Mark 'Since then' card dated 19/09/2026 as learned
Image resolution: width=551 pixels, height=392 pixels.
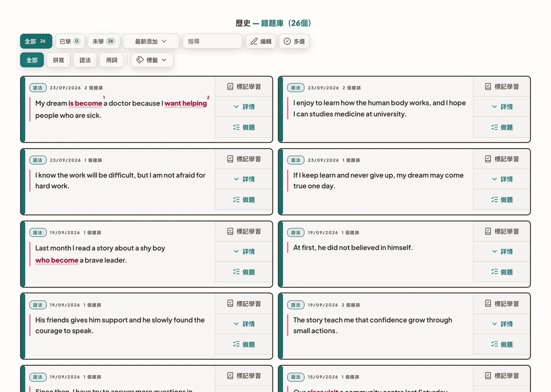pyautogui.click(x=244, y=375)
